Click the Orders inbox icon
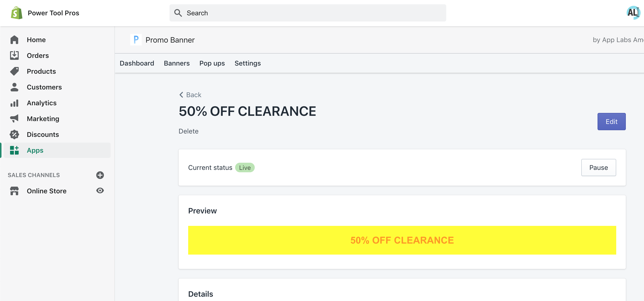Image resolution: width=644 pixels, height=301 pixels. pos(14,56)
